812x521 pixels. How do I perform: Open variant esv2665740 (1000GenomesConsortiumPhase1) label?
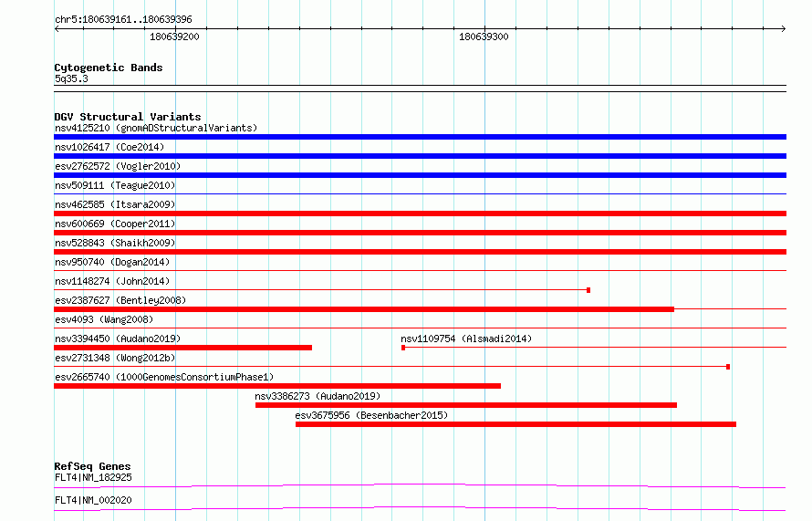click(164, 377)
